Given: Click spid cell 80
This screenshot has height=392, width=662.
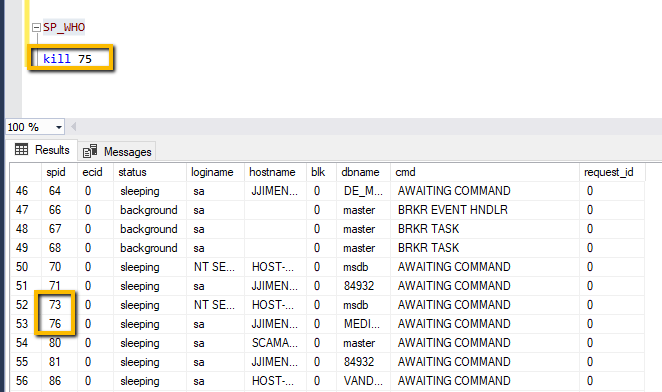Looking at the screenshot, I should 59,343.
